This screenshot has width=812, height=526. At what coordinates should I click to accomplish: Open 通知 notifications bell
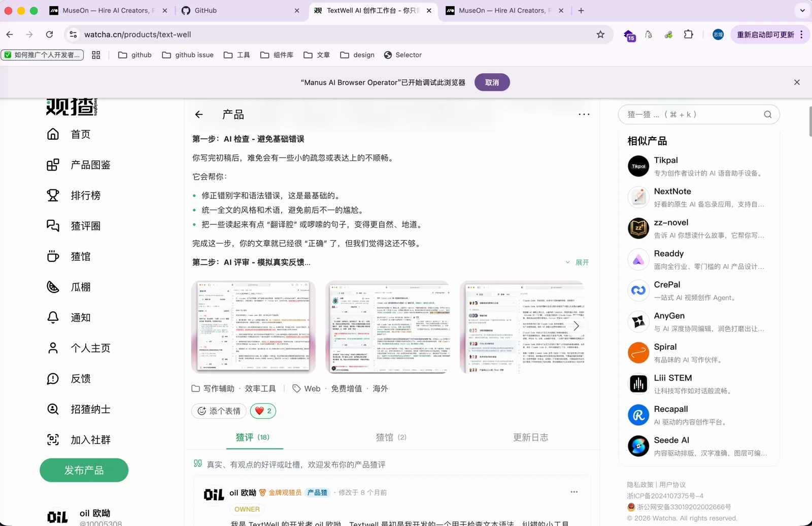point(69,317)
